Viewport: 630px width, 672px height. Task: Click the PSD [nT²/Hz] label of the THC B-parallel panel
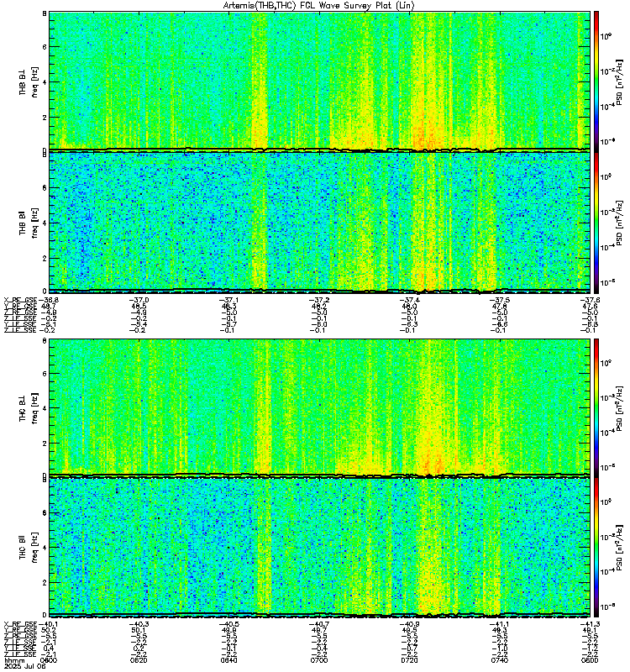coord(619,547)
